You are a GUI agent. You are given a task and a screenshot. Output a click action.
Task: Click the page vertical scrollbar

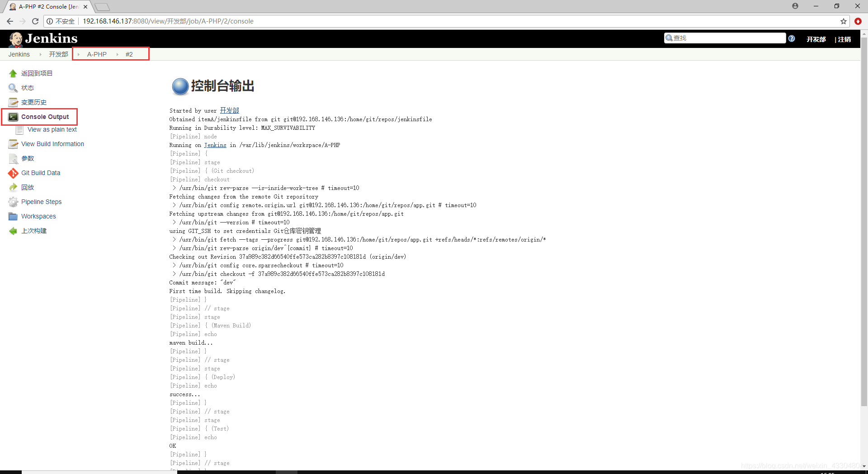(864, 222)
